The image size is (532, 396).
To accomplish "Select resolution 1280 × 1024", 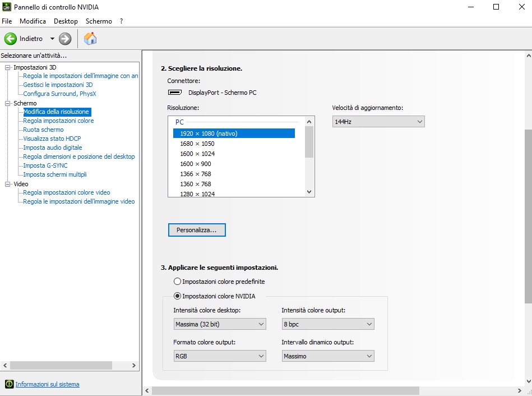I will click(x=234, y=194).
